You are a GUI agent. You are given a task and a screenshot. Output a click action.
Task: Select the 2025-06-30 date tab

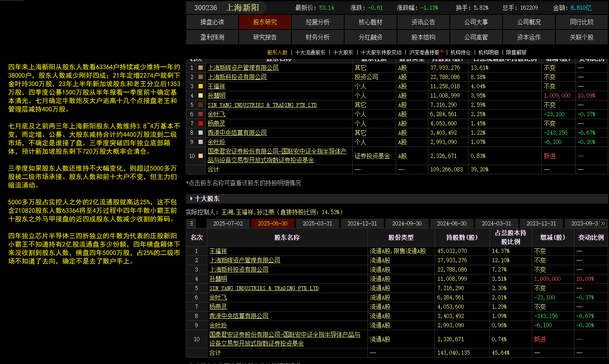(273, 223)
